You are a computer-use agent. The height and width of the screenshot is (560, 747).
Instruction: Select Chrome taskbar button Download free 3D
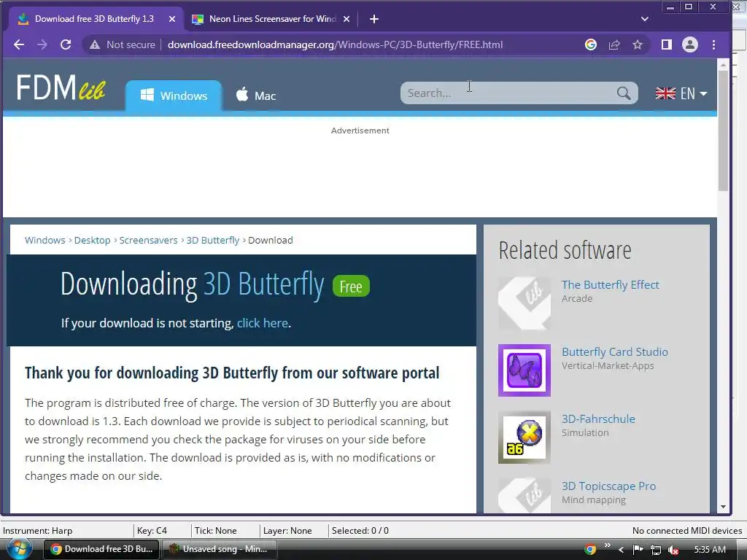pos(101,549)
